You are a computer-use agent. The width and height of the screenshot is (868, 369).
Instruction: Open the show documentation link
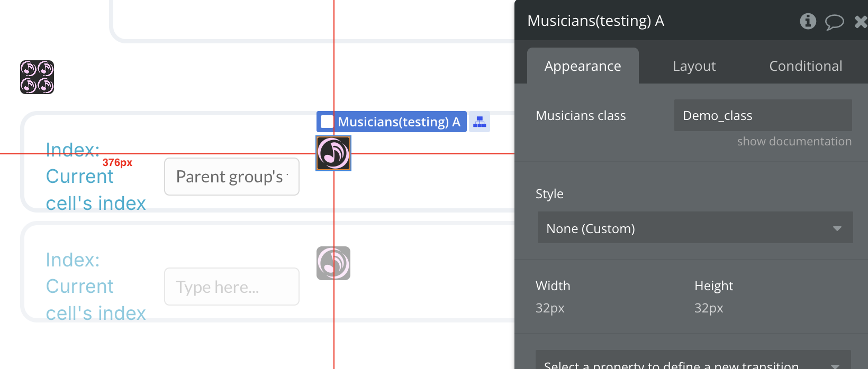coord(794,141)
